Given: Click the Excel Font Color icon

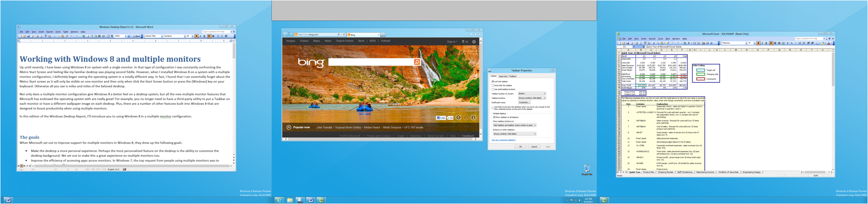Looking at the screenshot, I should coord(828,43).
